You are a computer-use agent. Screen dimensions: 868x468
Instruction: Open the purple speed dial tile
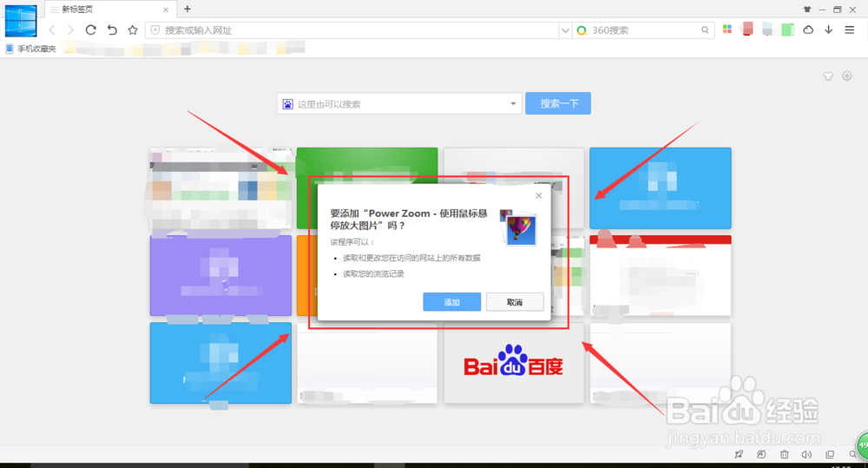[x=220, y=275]
